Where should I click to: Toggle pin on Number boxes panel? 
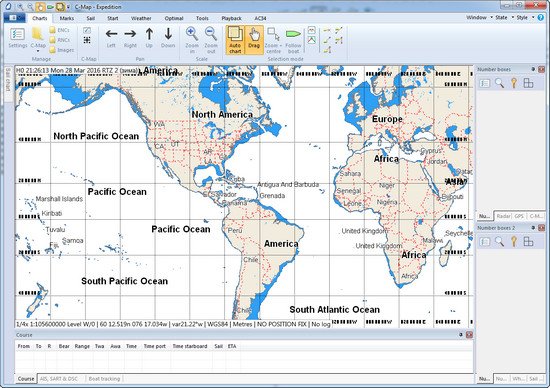pos(533,69)
